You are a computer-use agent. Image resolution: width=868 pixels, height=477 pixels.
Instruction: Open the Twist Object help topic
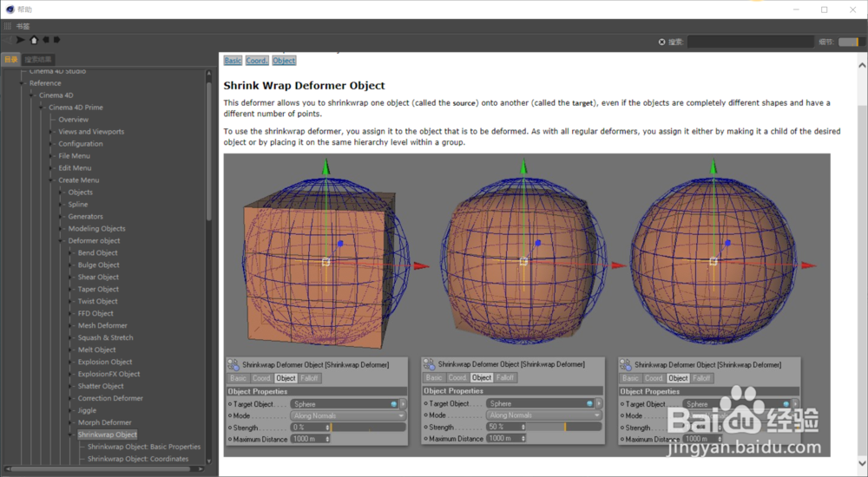tap(97, 302)
